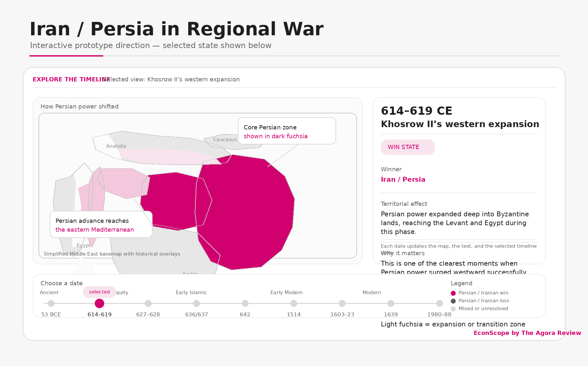
Task: Select the 1639 timeline dot
Action: coord(391,303)
